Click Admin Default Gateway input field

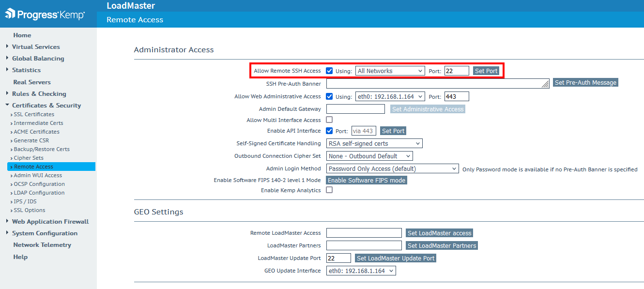355,109
